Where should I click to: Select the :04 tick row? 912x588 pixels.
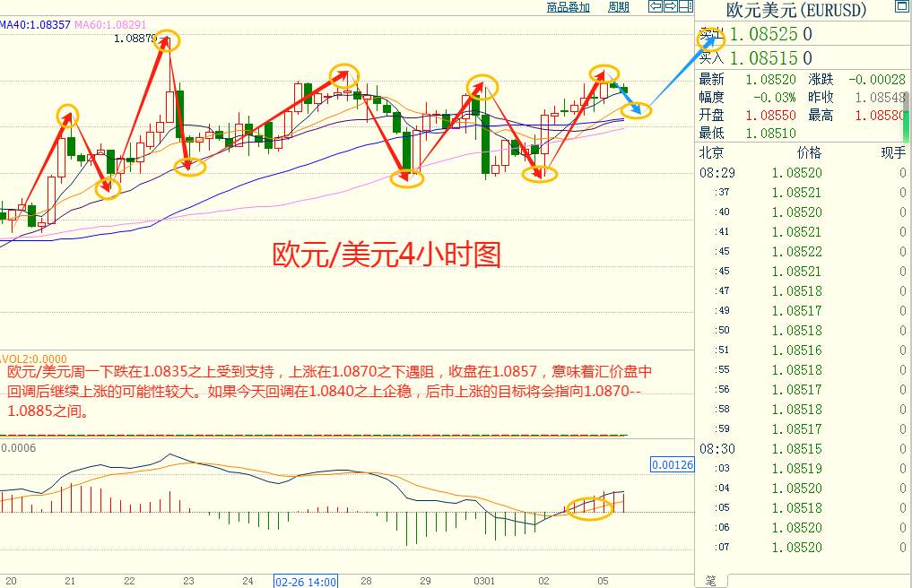(803, 489)
